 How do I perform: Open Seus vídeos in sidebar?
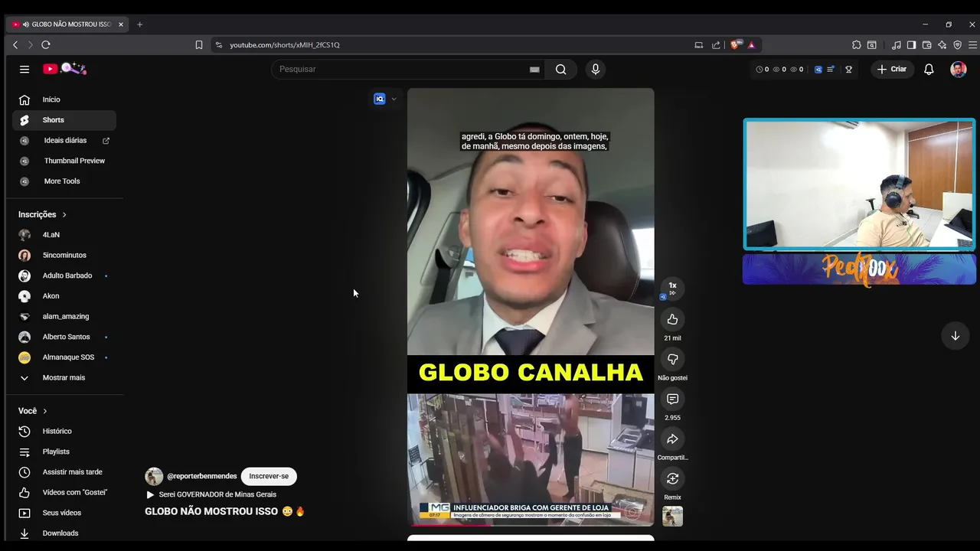point(64,513)
